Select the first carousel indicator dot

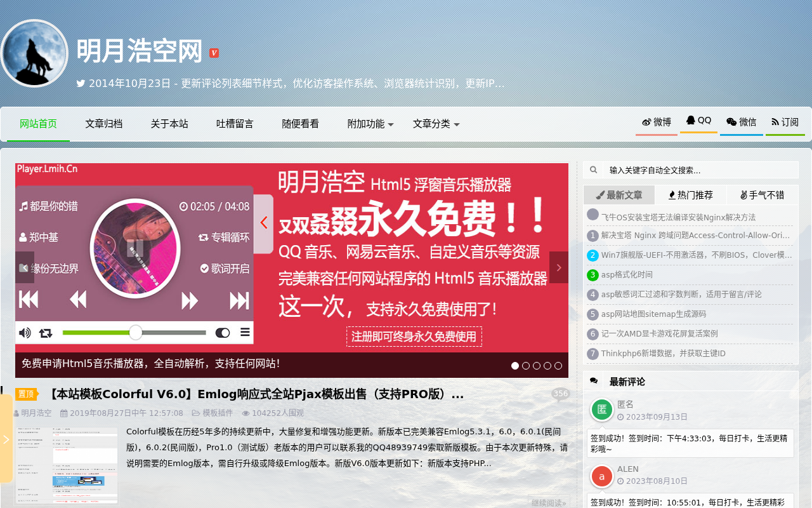tap(515, 366)
